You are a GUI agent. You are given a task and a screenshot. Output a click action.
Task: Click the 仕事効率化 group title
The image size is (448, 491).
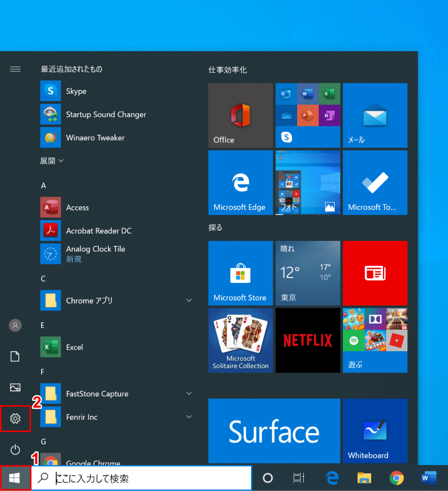point(228,70)
